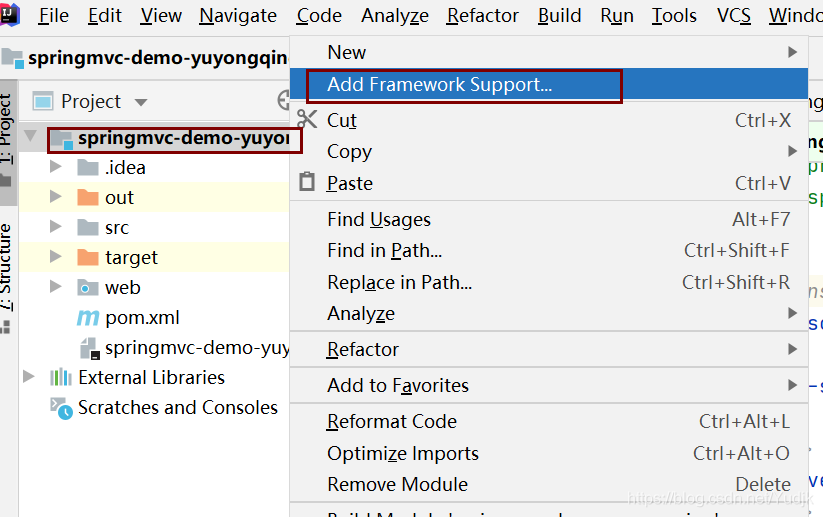Click the Scratches and Consoles icon

click(x=61, y=408)
